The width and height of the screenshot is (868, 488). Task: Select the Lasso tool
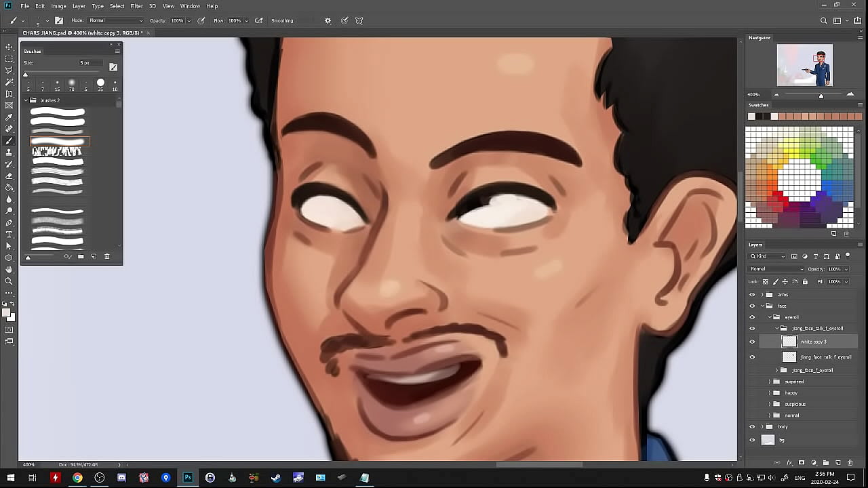click(x=9, y=70)
